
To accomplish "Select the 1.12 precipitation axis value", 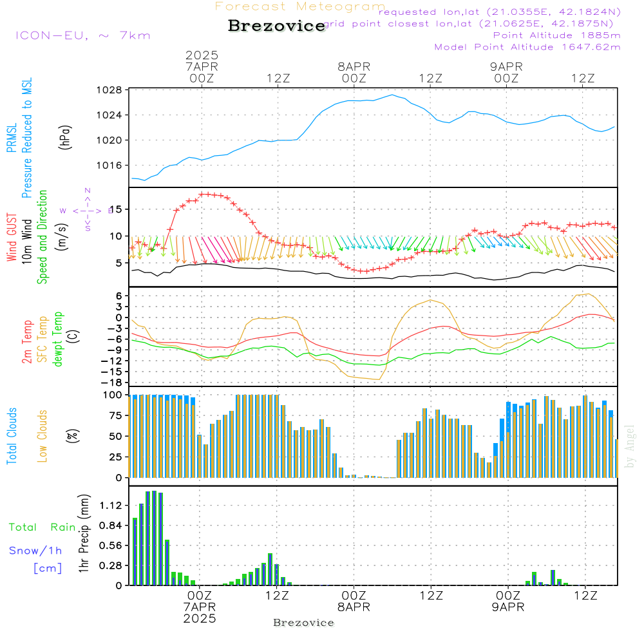I will click(x=111, y=505).
